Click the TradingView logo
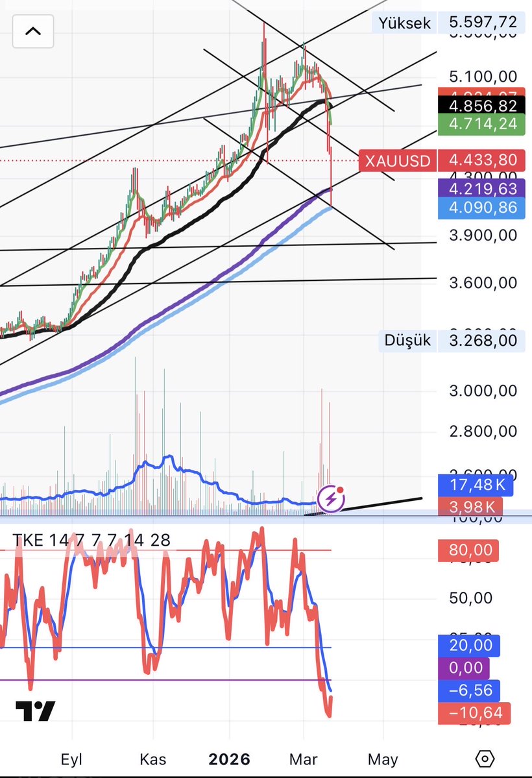532x778 pixels. 35,711
